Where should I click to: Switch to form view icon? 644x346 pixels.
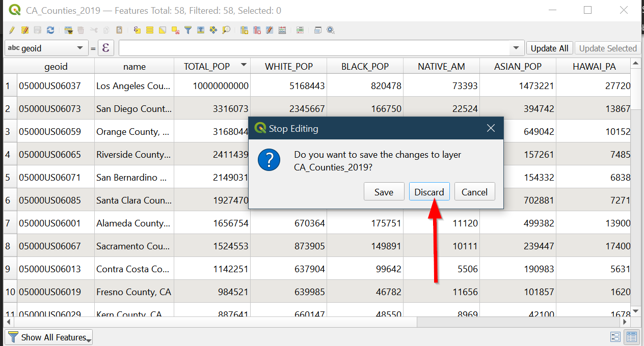click(x=615, y=337)
